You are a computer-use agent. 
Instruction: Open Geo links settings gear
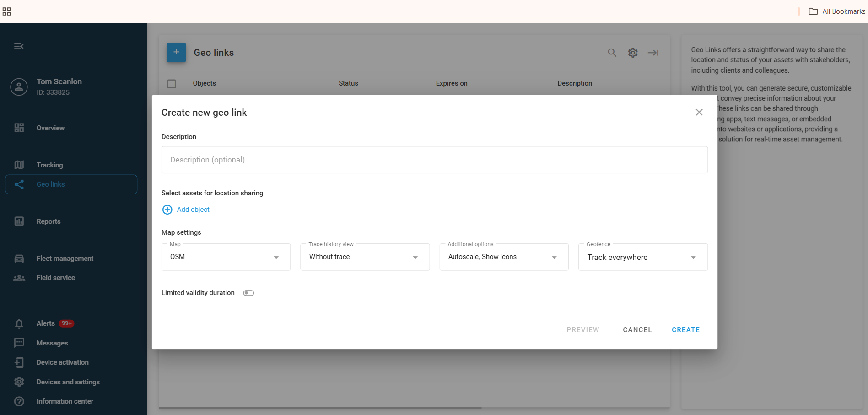[632, 53]
